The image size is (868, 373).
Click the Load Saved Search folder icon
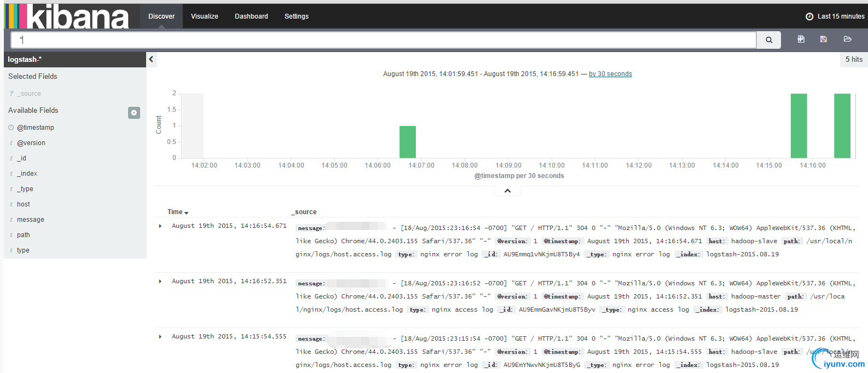(x=847, y=39)
